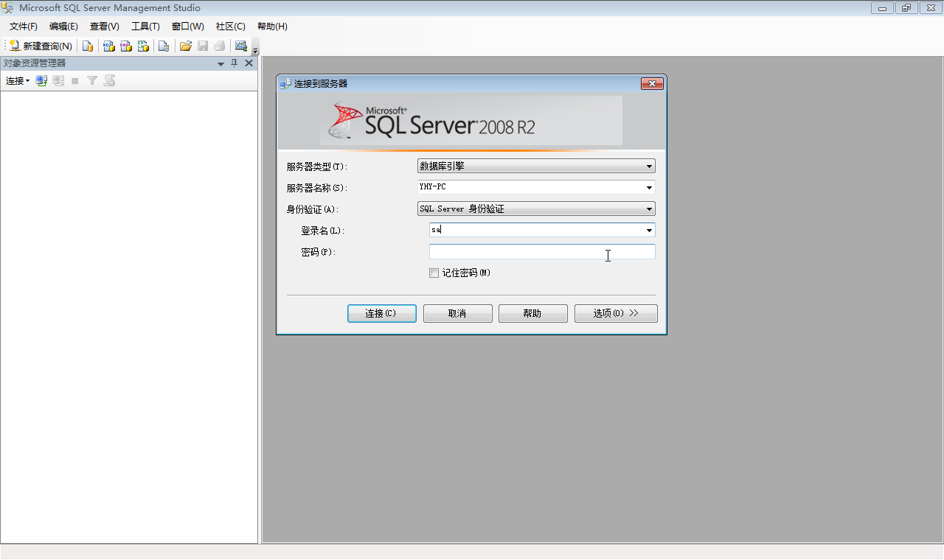Close the Object Explorer (对象资源管理器) panel

pyautogui.click(x=249, y=63)
